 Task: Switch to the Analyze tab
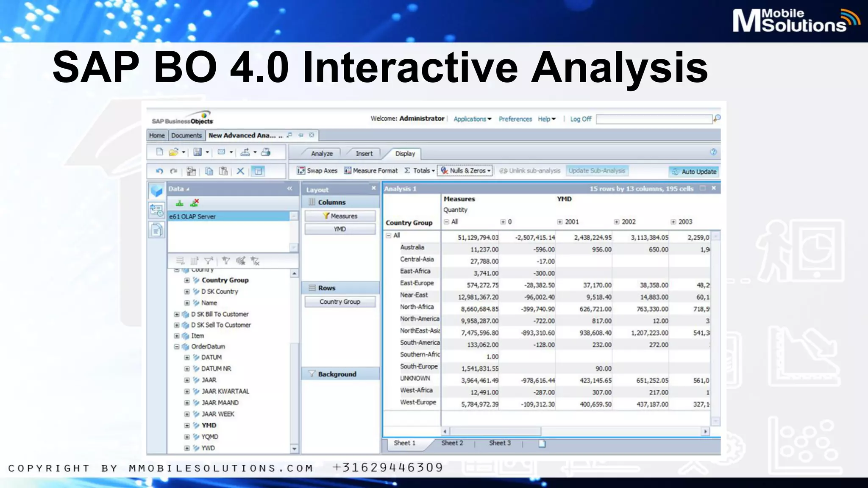pos(322,154)
